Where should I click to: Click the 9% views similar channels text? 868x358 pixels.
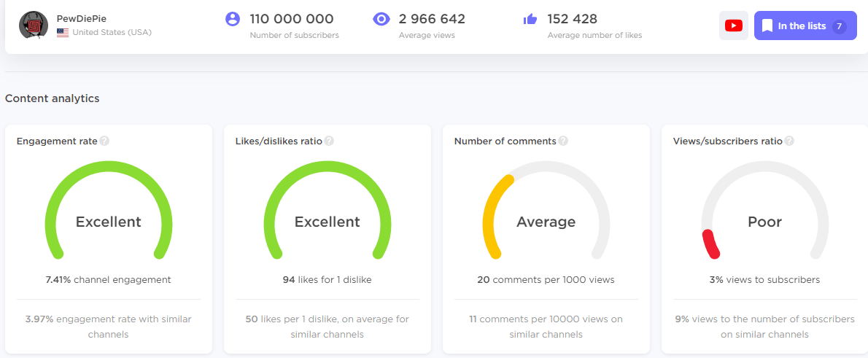point(764,327)
